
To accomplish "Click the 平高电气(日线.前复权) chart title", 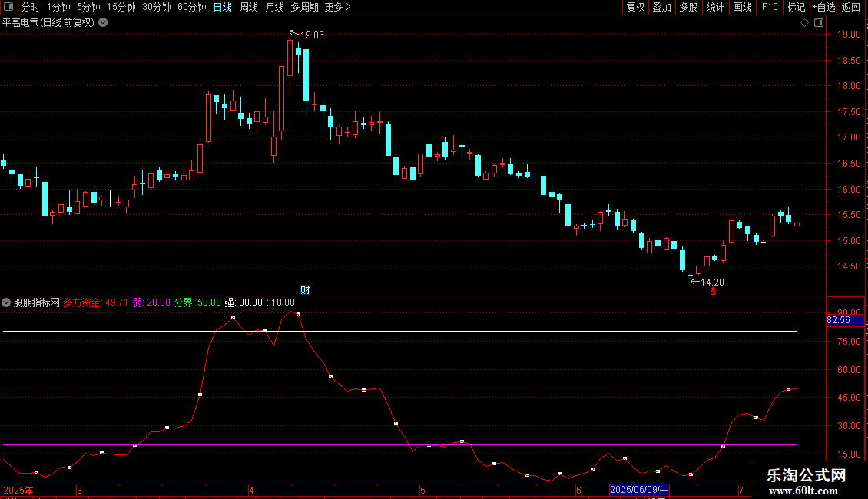I will pyautogui.click(x=48, y=23).
